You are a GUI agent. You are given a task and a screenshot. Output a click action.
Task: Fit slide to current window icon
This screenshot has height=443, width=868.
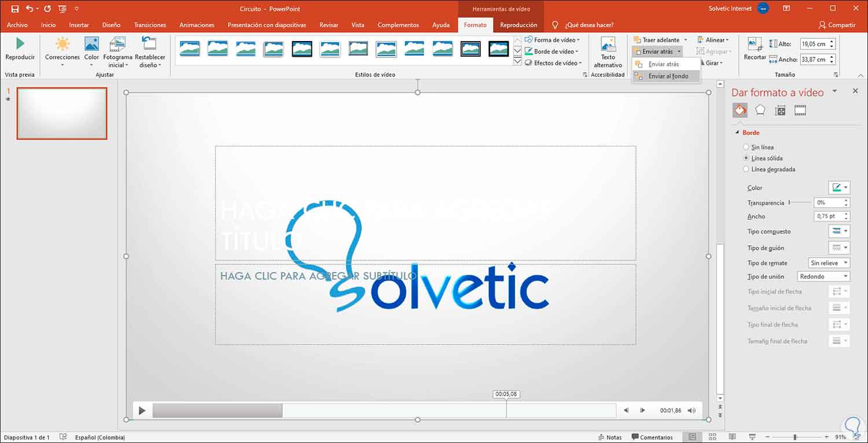858,437
